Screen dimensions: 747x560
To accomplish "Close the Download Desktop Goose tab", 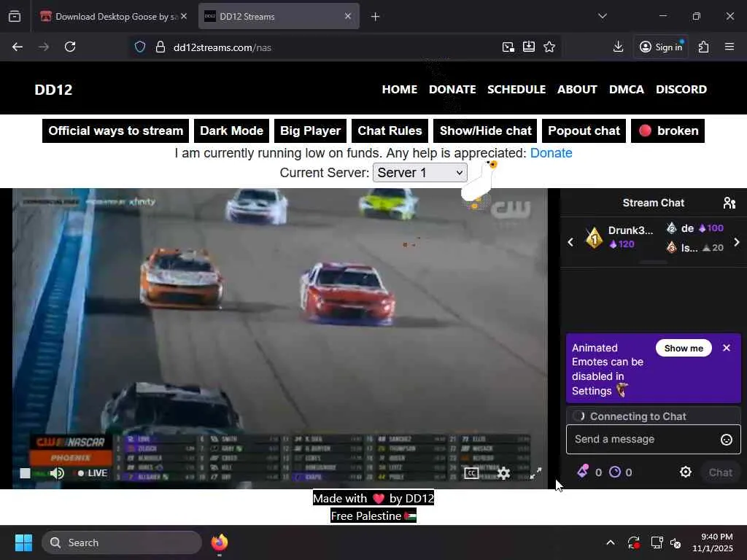I will tap(183, 16).
